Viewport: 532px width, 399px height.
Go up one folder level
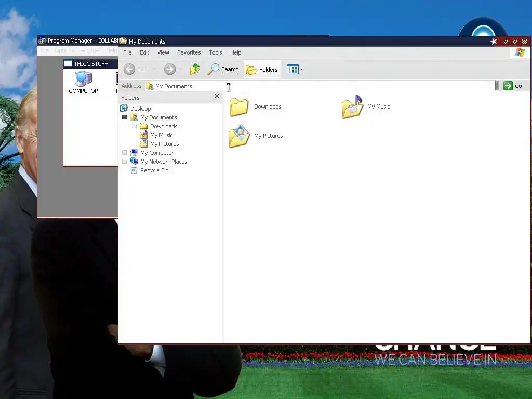pos(195,69)
